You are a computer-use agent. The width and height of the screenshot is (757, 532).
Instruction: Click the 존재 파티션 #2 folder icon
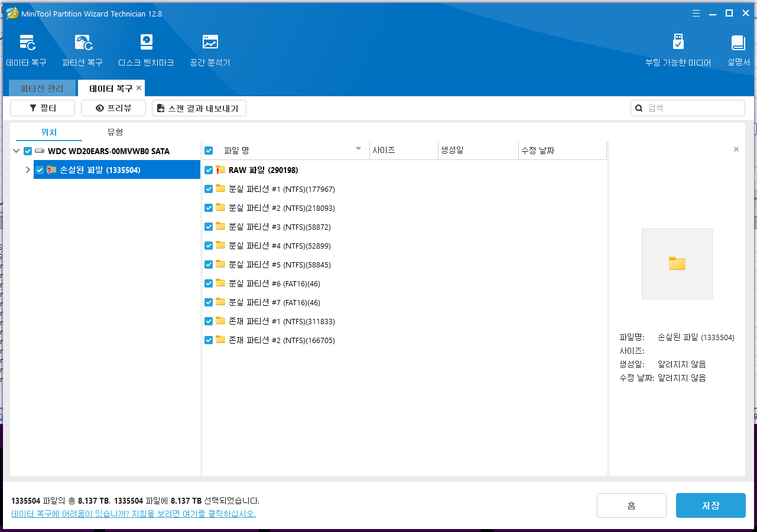point(220,340)
